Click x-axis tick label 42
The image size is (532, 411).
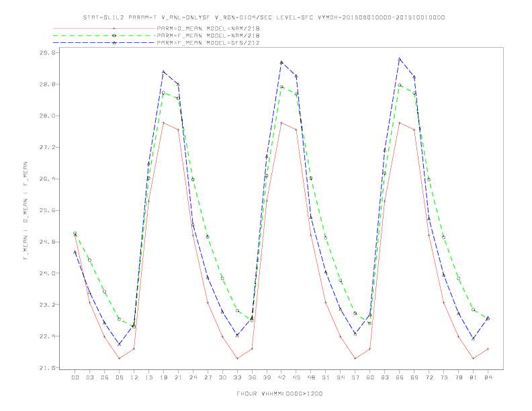point(281,377)
